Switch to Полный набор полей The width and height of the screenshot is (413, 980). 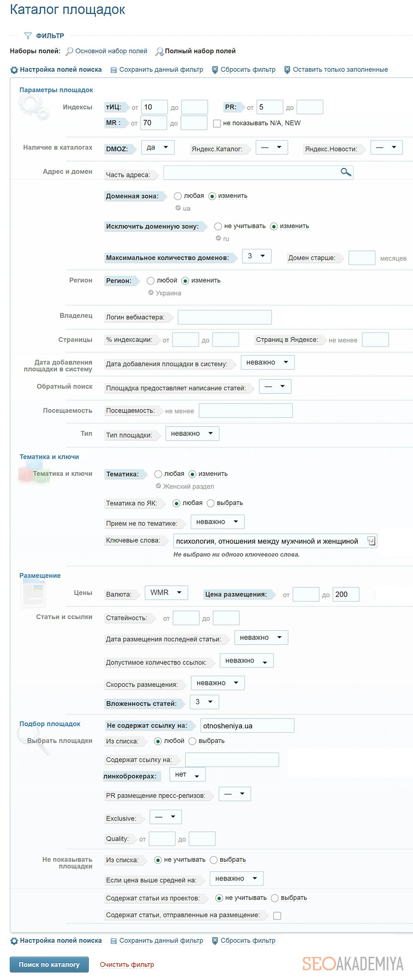tap(200, 51)
